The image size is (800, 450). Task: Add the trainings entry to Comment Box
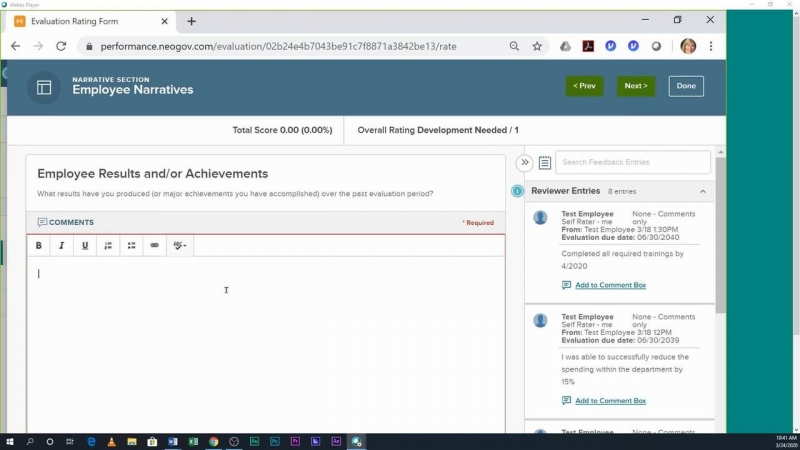610,285
